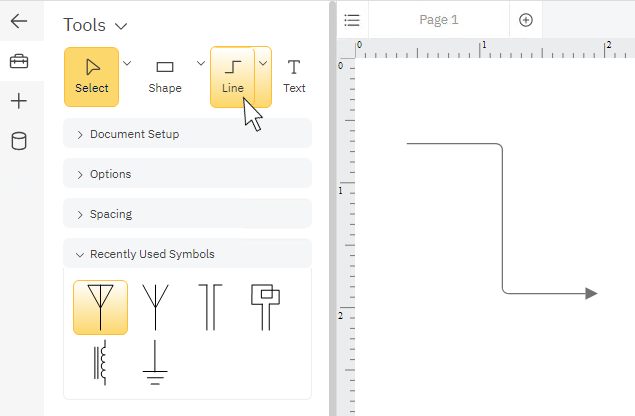Expand the Document Setup section
635x416 pixels.
pyautogui.click(x=187, y=134)
